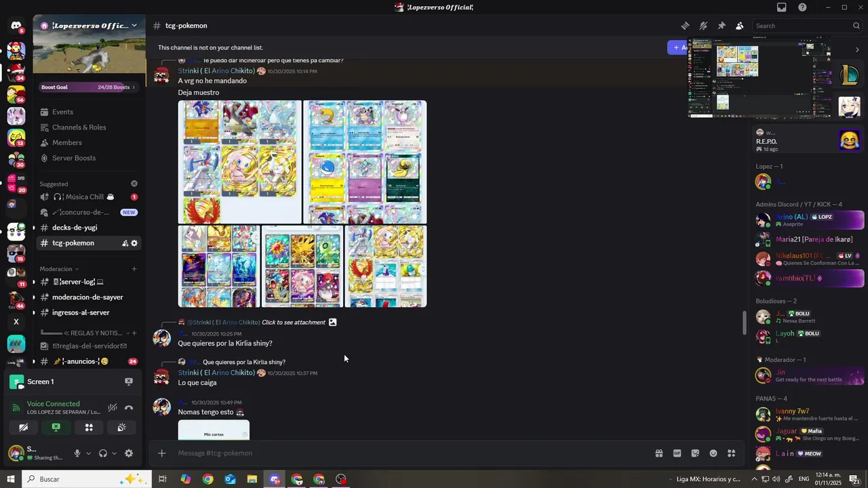Open the soundboard in voice panel
The width and height of the screenshot is (868, 488).
[121, 427]
